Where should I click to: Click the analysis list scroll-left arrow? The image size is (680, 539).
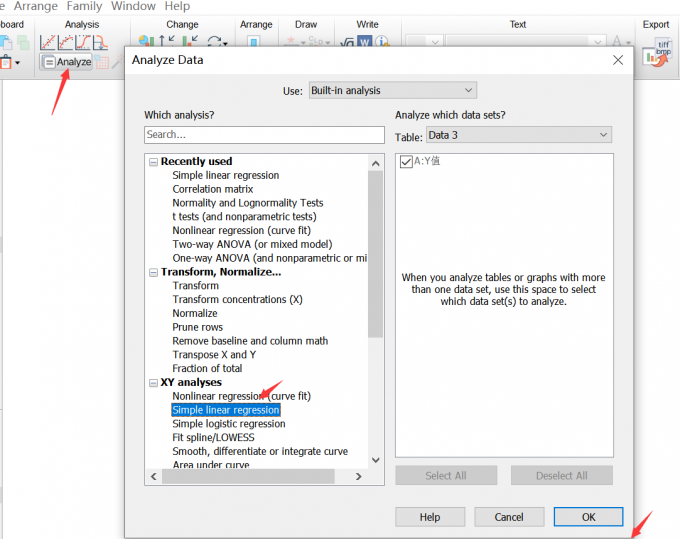click(x=154, y=476)
